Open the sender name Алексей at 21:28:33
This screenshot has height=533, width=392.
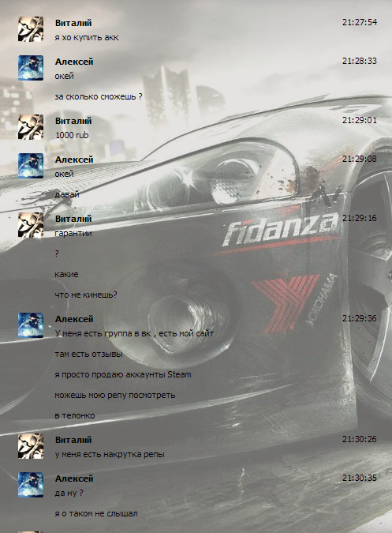(74, 62)
